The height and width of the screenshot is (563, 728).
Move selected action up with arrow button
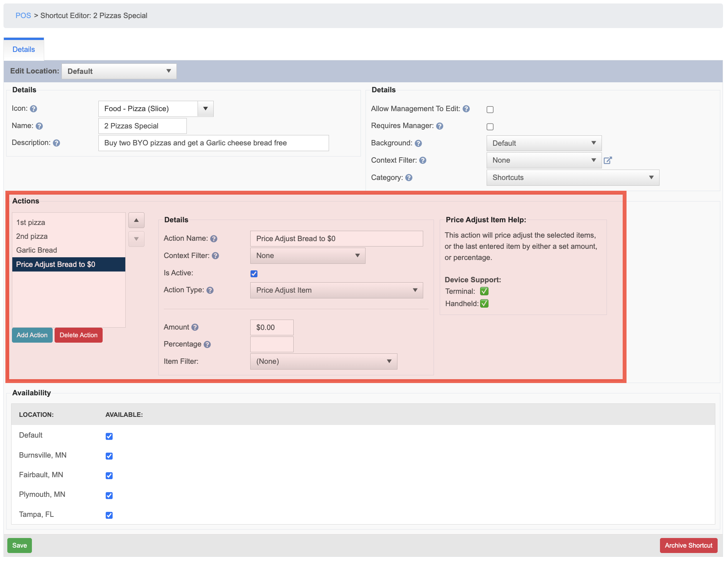136,220
